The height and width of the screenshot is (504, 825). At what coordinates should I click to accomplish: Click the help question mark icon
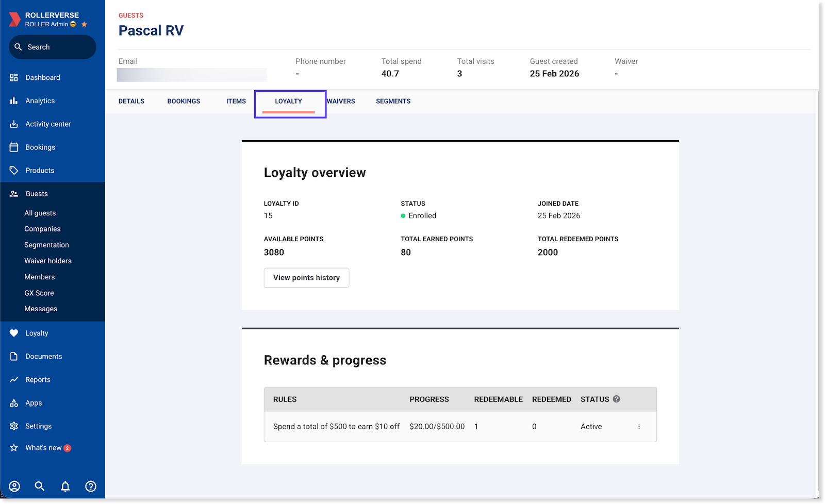point(91,486)
